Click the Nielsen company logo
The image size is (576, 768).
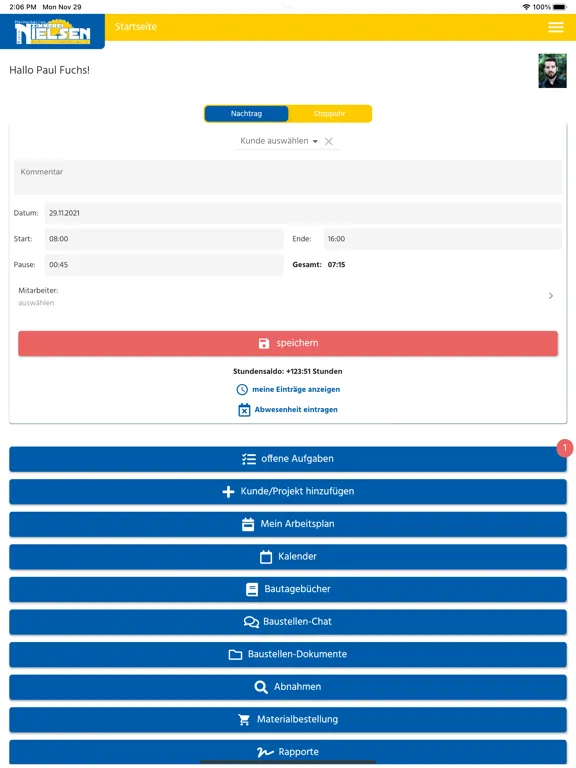tap(52, 31)
